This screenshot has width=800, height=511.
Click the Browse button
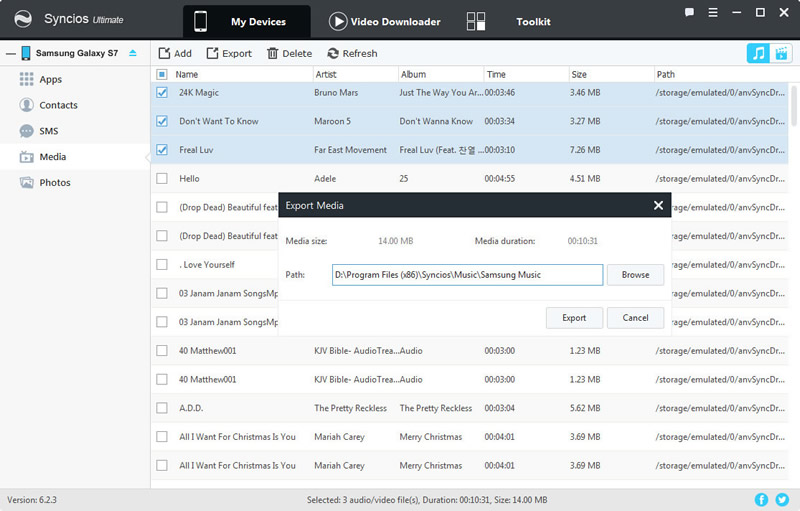pyautogui.click(x=635, y=275)
